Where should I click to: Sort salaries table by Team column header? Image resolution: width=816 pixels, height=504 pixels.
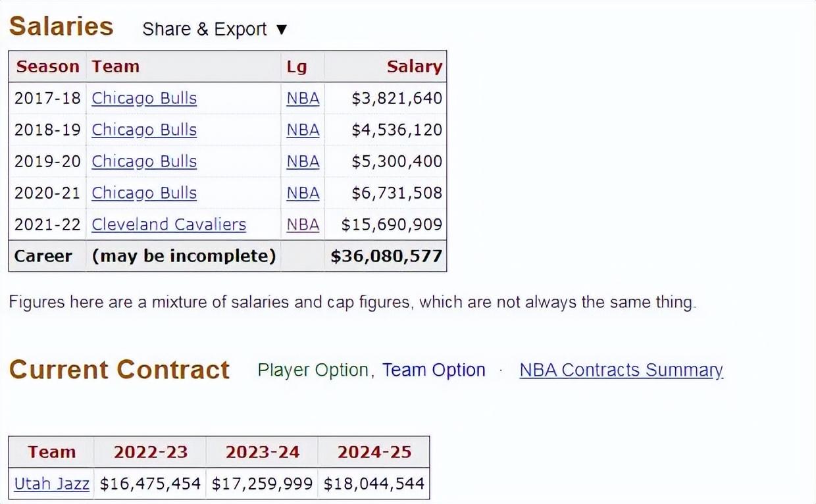(184, 66)
